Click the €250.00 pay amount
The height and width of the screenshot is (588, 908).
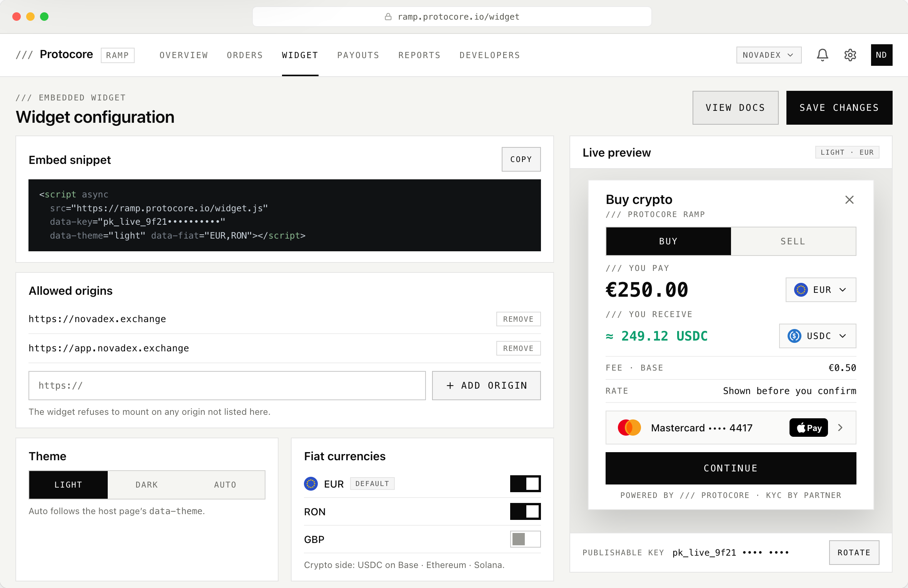tap(647, 290)
